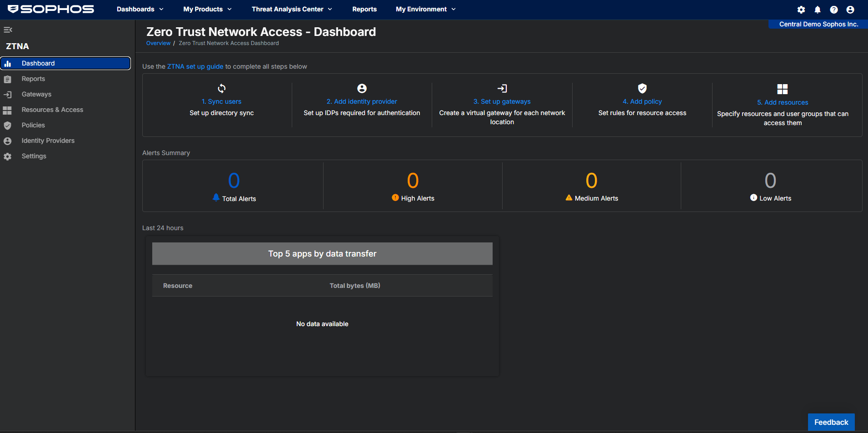Click 'Zero Trust Network Access Dashboard' breadcrumb text
The height and width of the screenshot is (433, 868).
coord(229,43)
